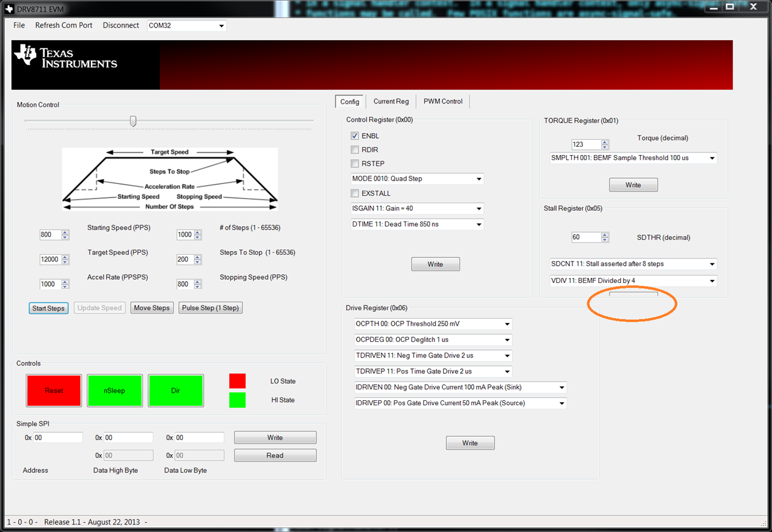772x532 pixels.
Task: Minimize the DRV8711 EVM window
Action: [712, 7]
